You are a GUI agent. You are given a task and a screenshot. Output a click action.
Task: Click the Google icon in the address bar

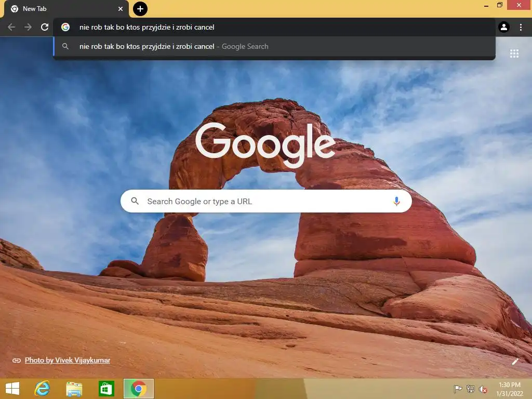[x=65, y=27]
